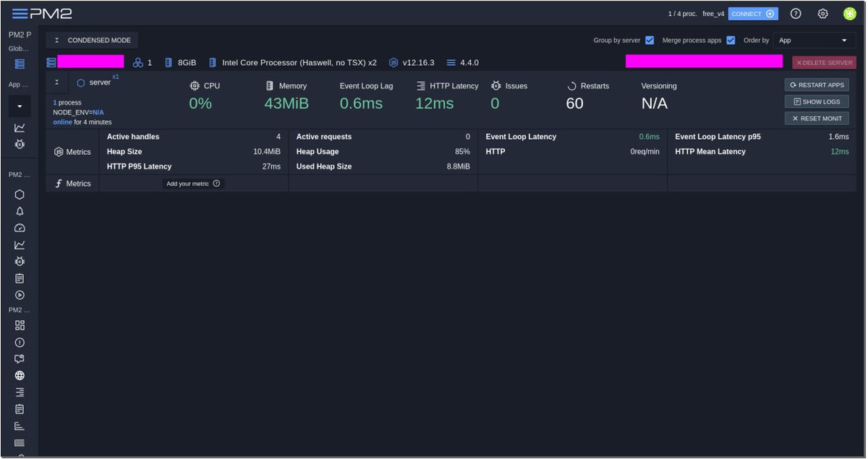Expand the sidebar App dropdown arrow
868x459 pixels.
point(20,106)
